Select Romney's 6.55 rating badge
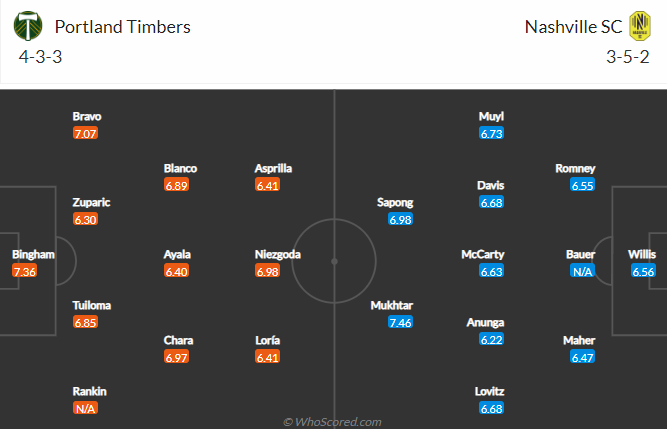Viewport: 667px width, 429px height. (x=582, y=185)
